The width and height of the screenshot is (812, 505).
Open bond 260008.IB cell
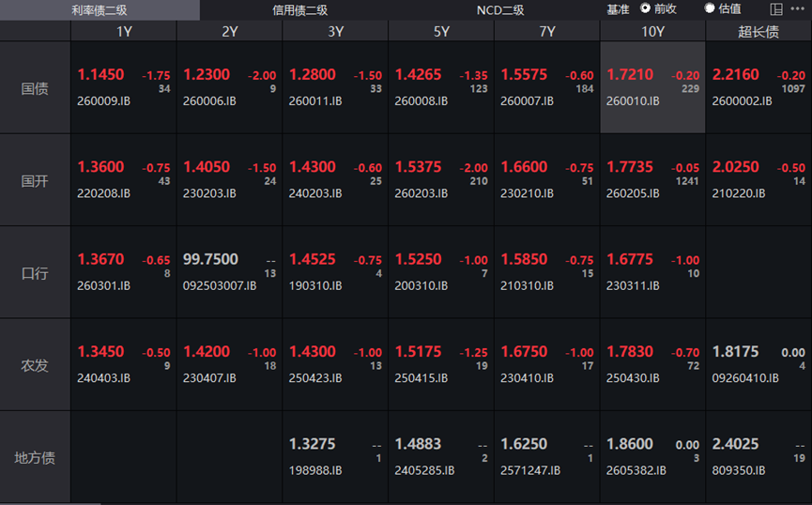coord(441,87)
